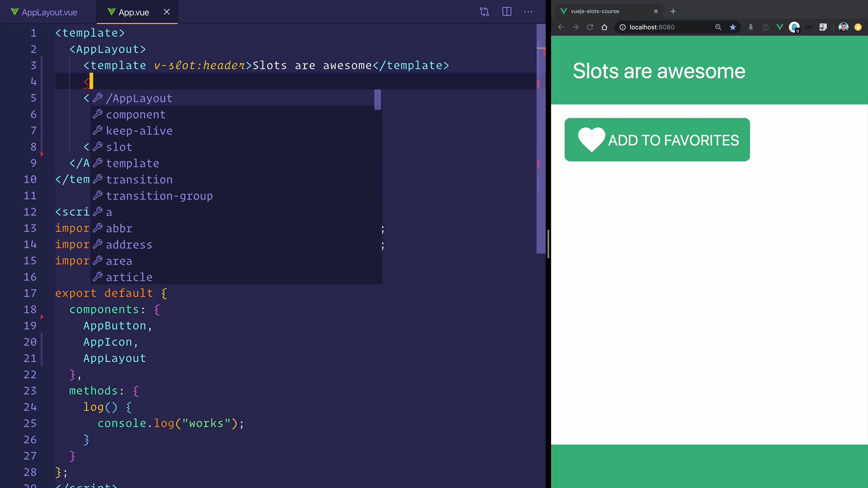This screenshot has width=868, height=488.
Task: Click the AppIcon entry in components
Action: [108, 342]
